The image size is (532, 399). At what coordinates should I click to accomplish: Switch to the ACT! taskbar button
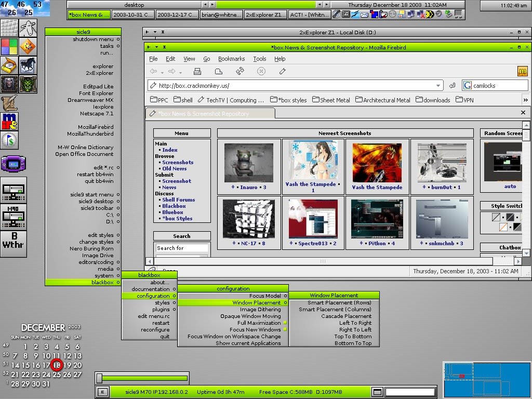309,15
